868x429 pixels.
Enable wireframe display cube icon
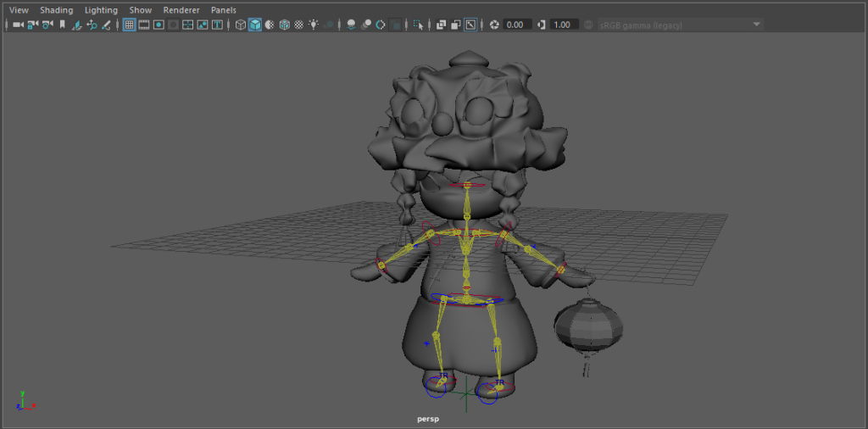tap(241, 25)
